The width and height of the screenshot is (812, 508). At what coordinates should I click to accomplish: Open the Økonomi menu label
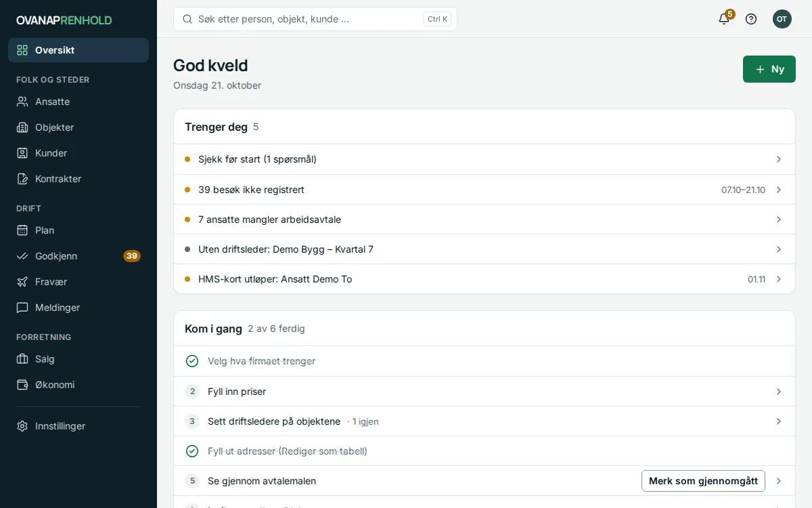point(55,385)
